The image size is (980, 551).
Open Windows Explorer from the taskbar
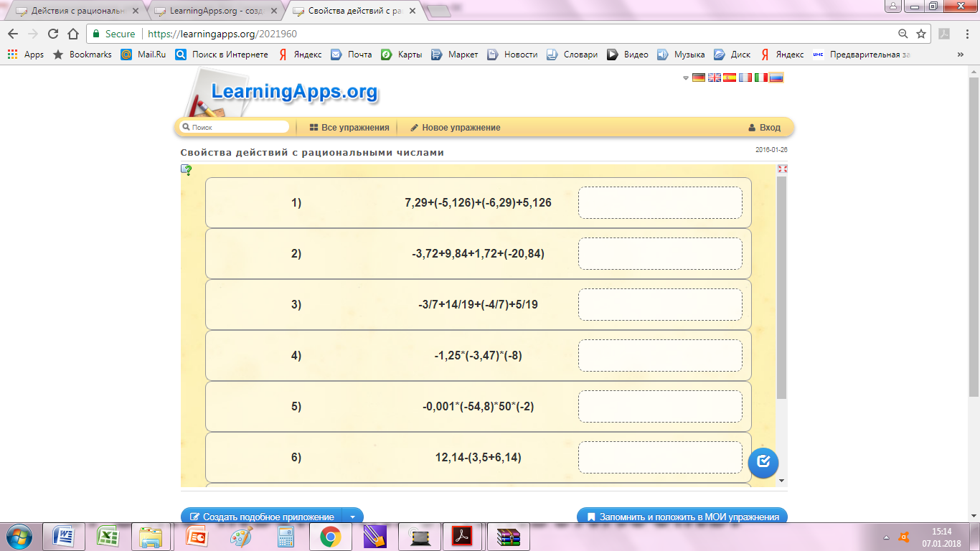151,537
